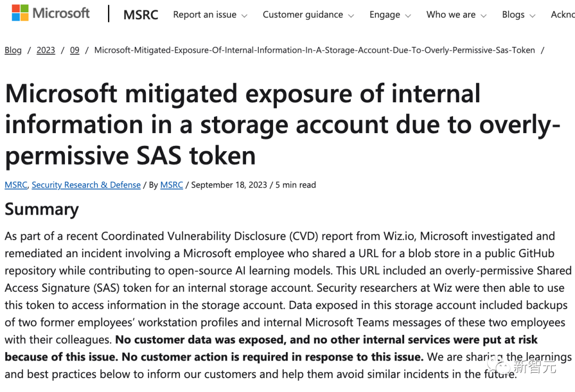Viewport: 575px width, 392px height.
Task: Go to the Blog breadcrumb link
Action: point(13,50)
